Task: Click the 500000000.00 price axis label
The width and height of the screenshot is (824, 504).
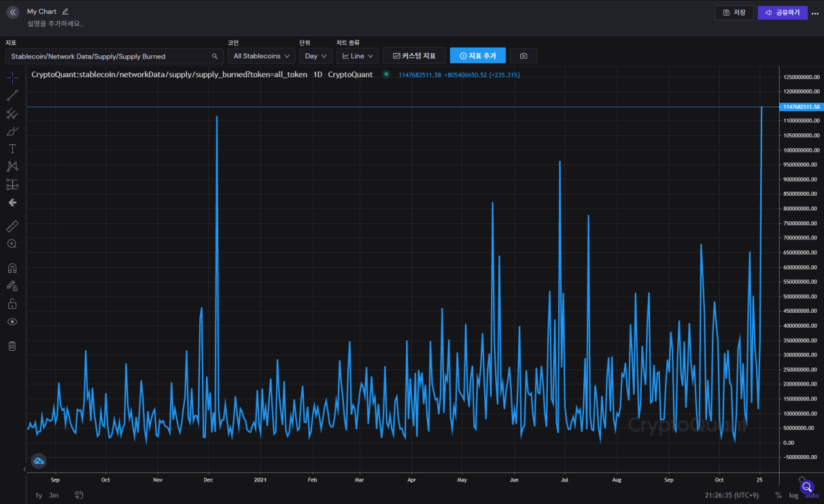Action: [x=801, y=297]
